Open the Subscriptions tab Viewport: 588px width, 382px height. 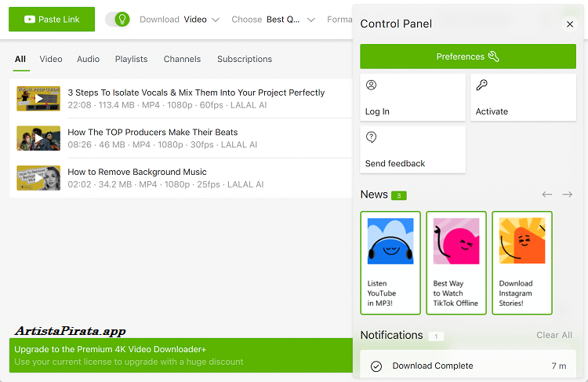tap(245, 60)
